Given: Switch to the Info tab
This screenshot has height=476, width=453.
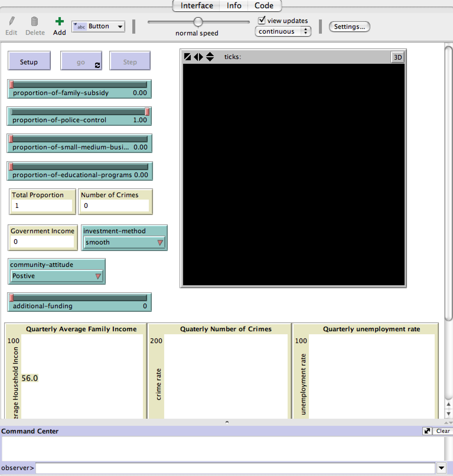Looking at the screenshot, I should [x=234, y=6].
